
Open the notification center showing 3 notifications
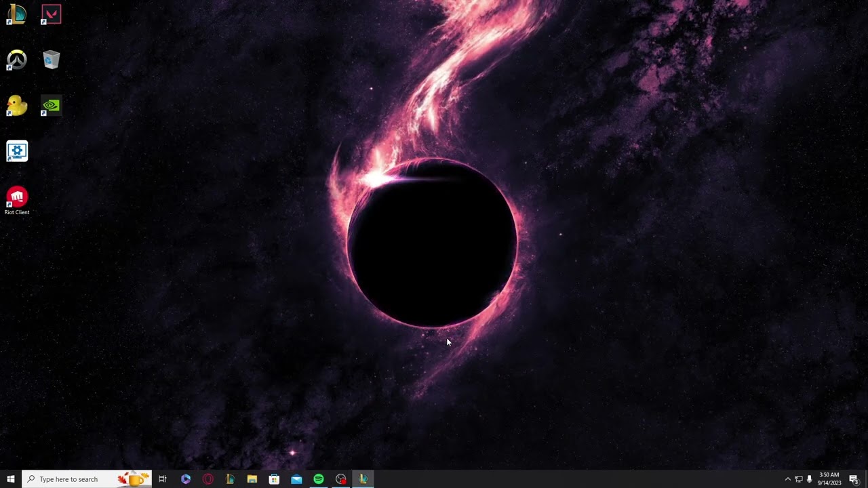click(x=854, y=479)
